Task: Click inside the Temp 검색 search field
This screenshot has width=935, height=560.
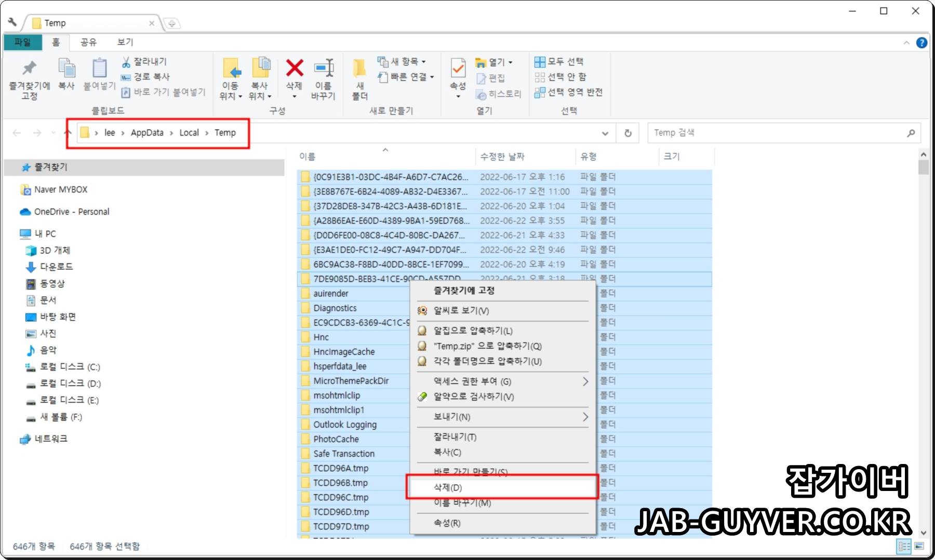Action: (753, 133)
